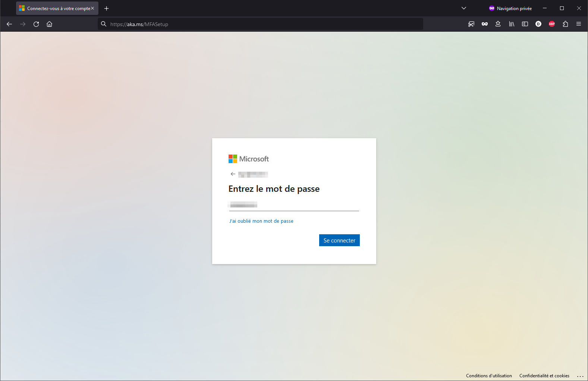Toggle the sidebar panel icon

tap(525, 24)
